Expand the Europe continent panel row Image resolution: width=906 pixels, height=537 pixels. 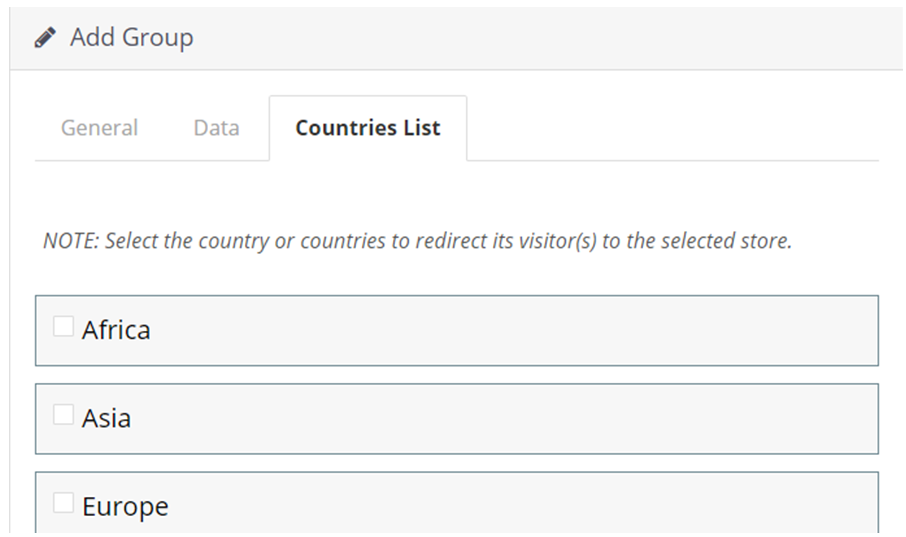point(457,502)
